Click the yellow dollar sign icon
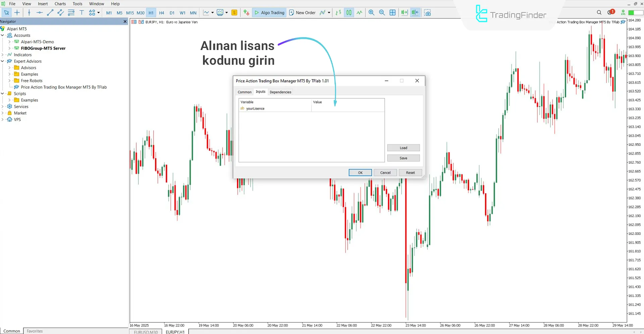 click(234, 13)
